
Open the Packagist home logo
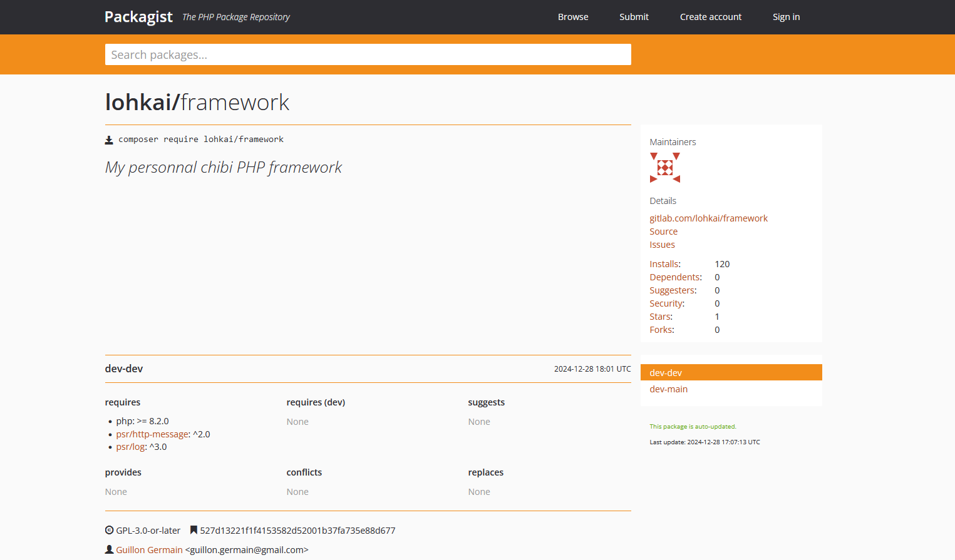(x=138, y=17)
